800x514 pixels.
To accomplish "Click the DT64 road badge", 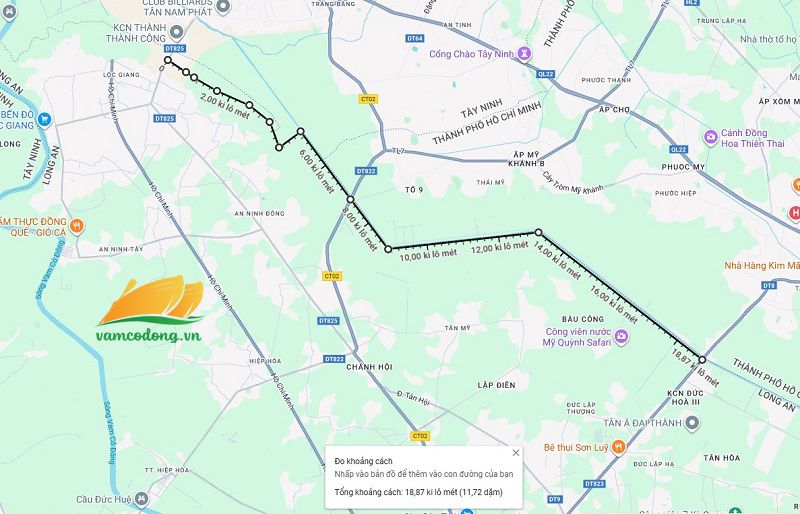I will coord(414,38).
